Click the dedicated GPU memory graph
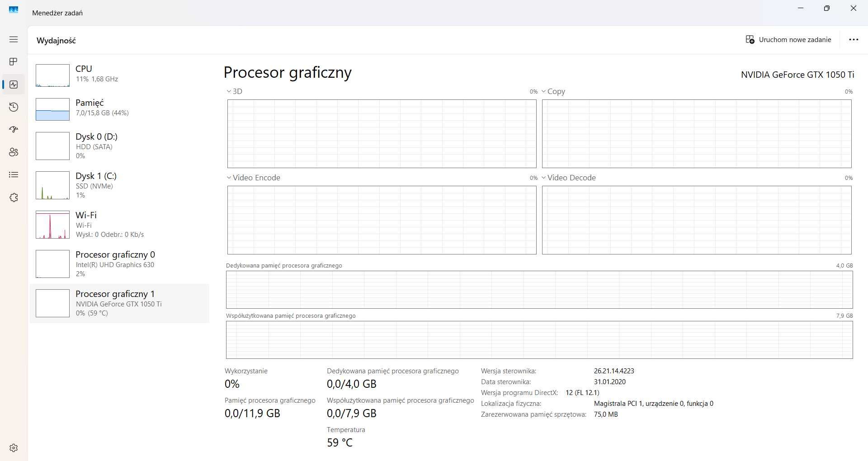Viewport: 868px width, 461px height. (539, 290)
